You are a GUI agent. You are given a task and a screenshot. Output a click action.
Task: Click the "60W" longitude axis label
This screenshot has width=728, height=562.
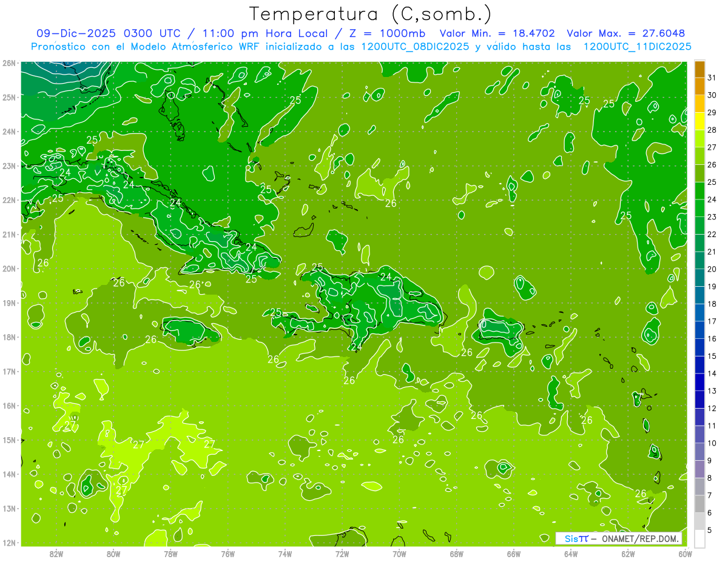686,554
